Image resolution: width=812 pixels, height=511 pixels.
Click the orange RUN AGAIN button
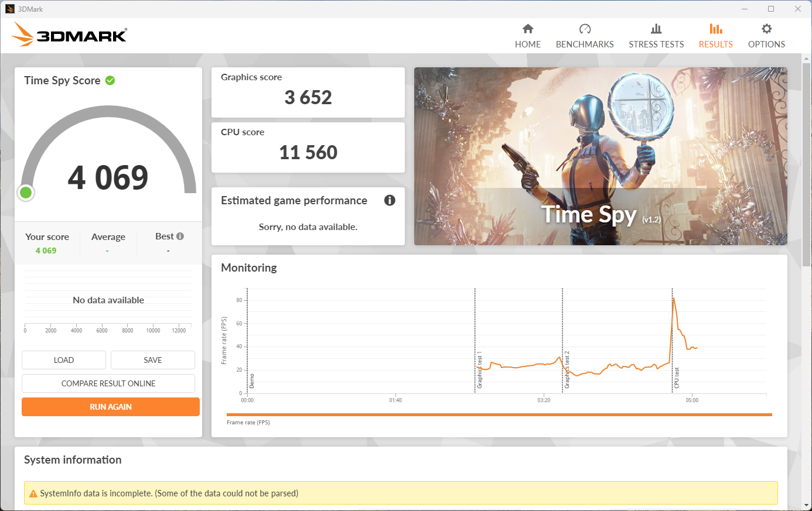tap(111, 407)
